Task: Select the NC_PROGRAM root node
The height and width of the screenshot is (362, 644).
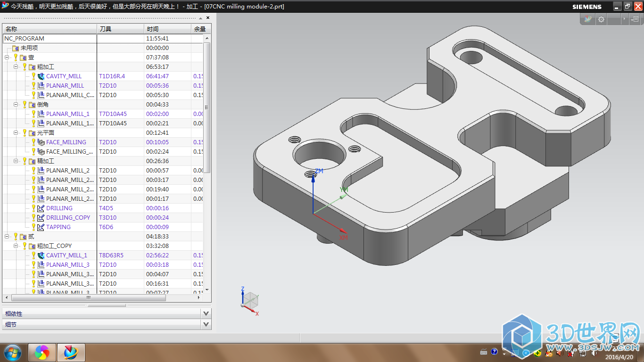Action: 25,38
